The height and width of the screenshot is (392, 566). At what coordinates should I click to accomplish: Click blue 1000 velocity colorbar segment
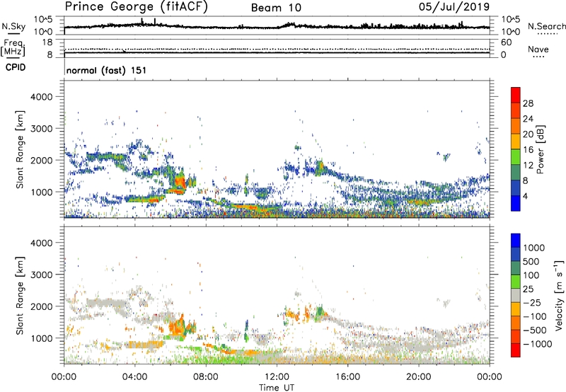[x=516, y=241]
